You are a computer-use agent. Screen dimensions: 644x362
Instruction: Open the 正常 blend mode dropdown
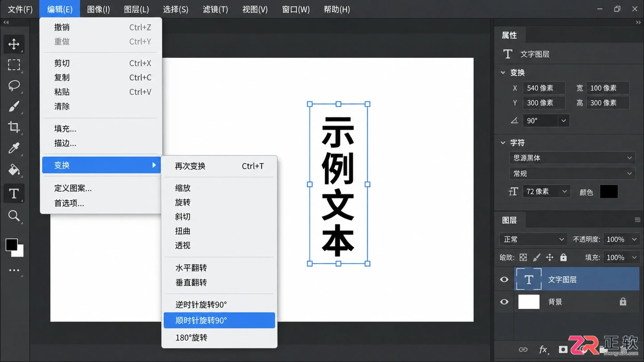(x=534, y=240)
